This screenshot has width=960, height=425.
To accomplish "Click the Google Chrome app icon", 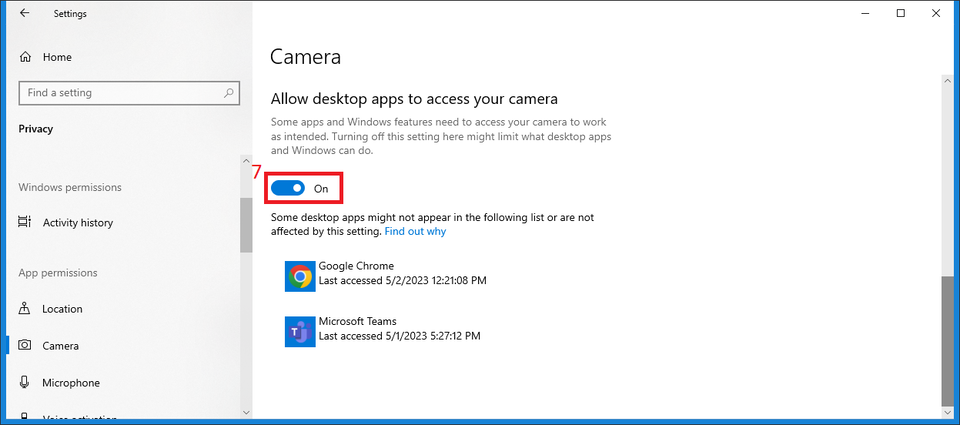I will click(x=300, y=274).
